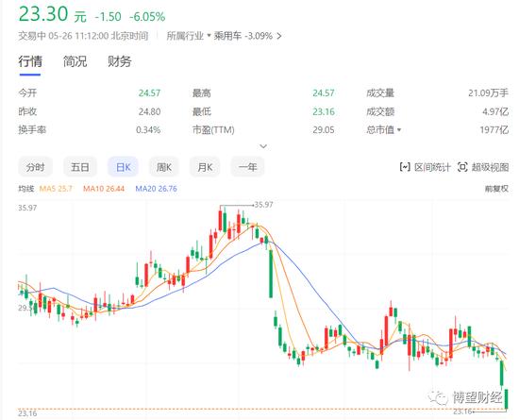Expand more stock details chevron
Viewport: 519px width, 420px height.
pyautogui.click(x=263, y=146)
